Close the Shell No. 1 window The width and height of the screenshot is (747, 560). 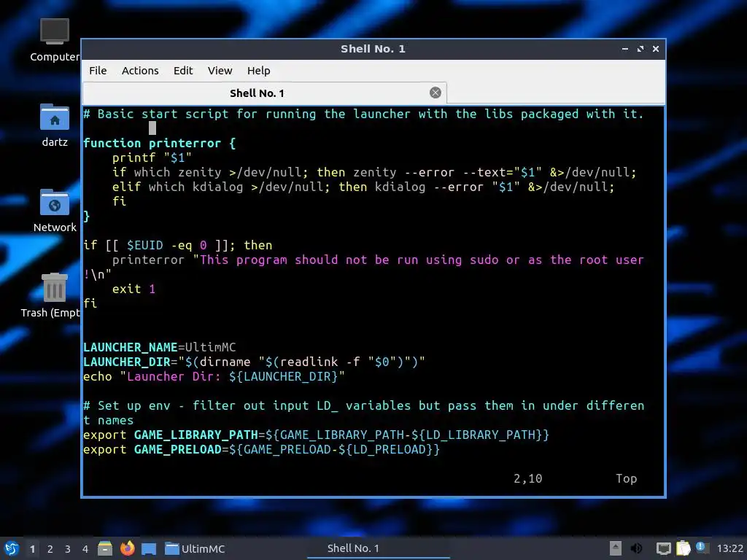pyautogui.click(x=656, y=49)
